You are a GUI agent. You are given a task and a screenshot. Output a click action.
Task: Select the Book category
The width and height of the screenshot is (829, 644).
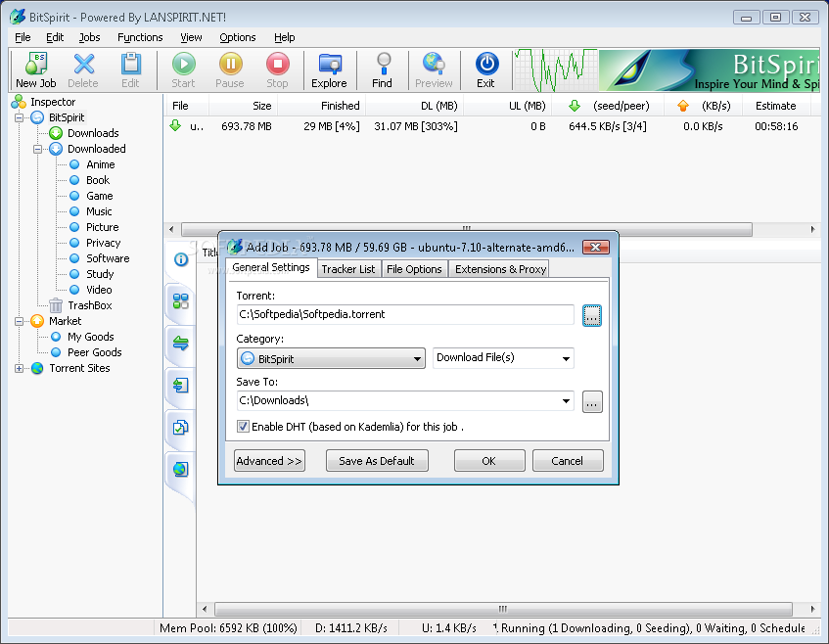[98, 180]
